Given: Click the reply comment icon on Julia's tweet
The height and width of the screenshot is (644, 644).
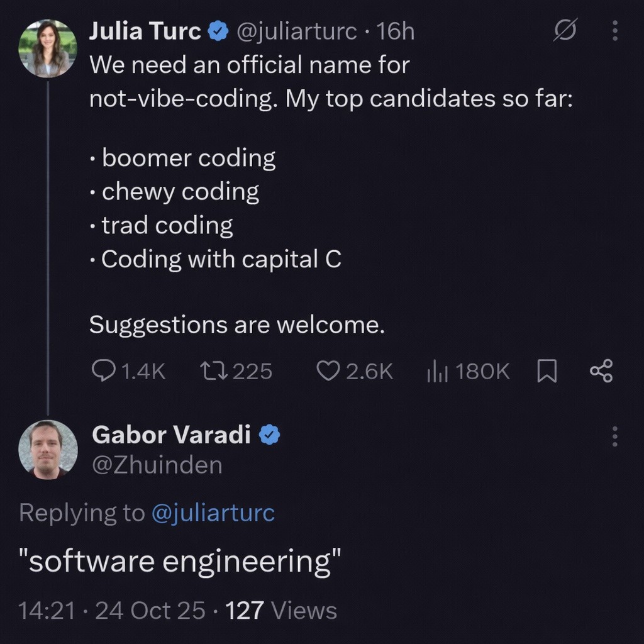Looking at the screenshot, I should (103, 371).
